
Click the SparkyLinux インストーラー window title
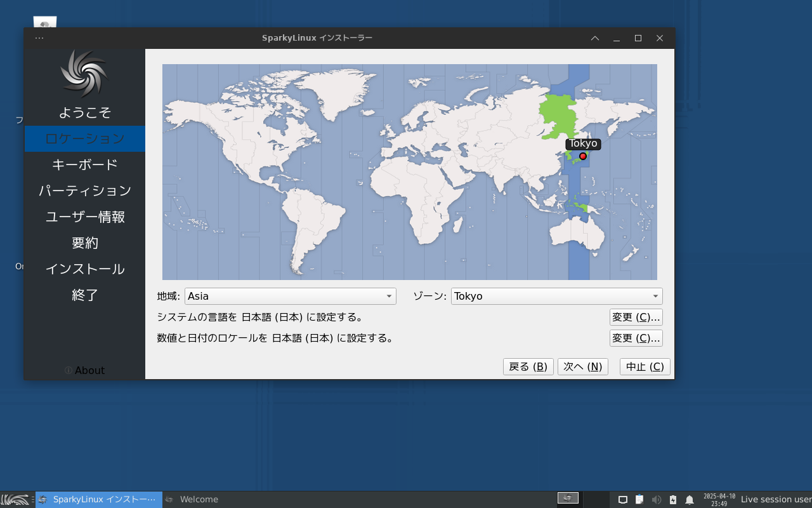click(317, 38)
